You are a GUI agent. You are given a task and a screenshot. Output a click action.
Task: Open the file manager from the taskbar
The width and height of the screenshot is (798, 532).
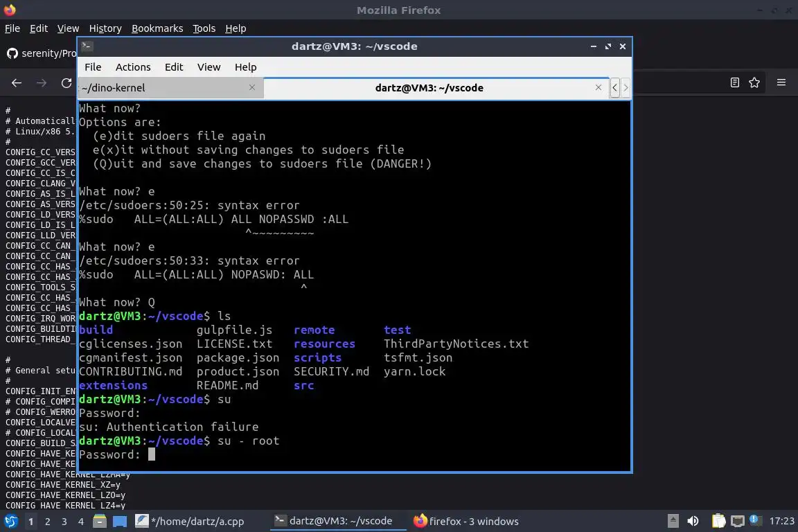[100, 522]
